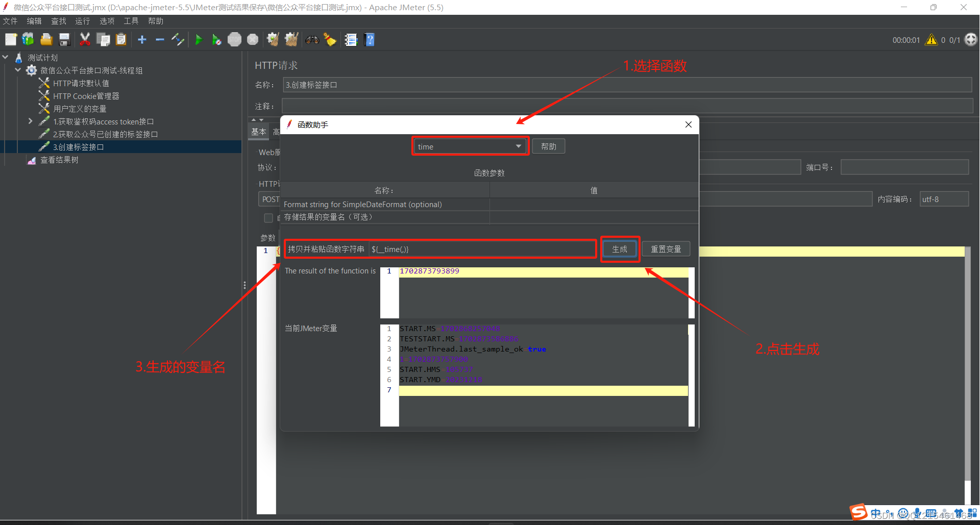Open the 编辑 menu
980x525 pixels.
(34, 21)
